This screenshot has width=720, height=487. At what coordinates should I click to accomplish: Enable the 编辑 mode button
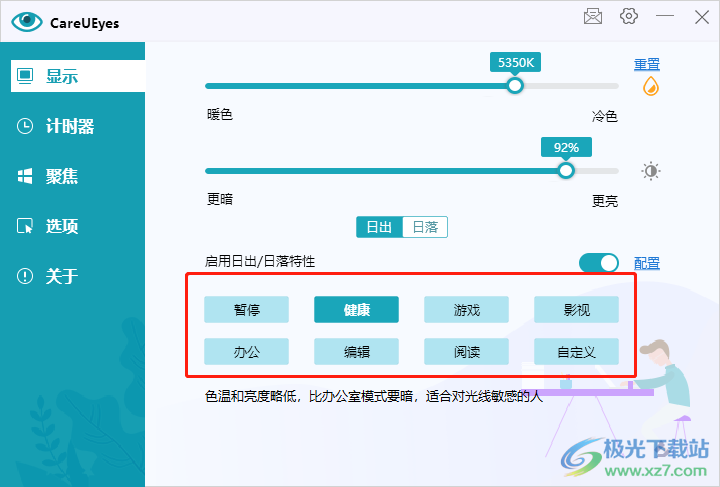356,352
